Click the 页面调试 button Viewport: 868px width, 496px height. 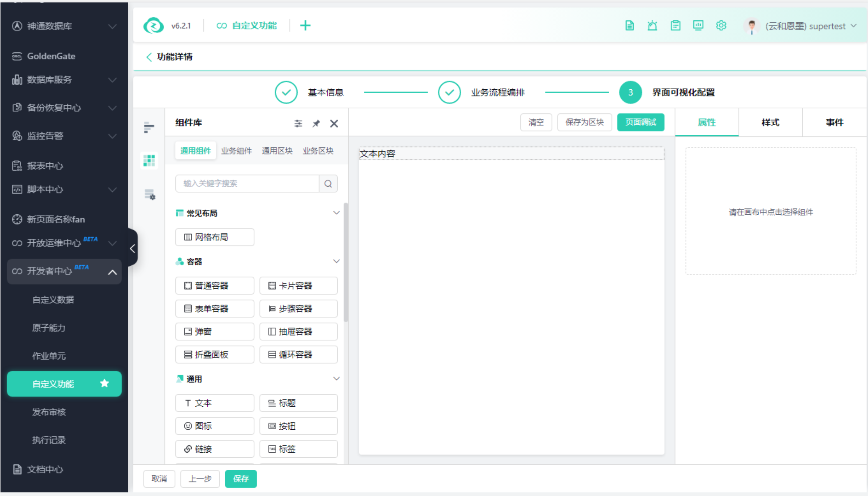coord(640,122)
